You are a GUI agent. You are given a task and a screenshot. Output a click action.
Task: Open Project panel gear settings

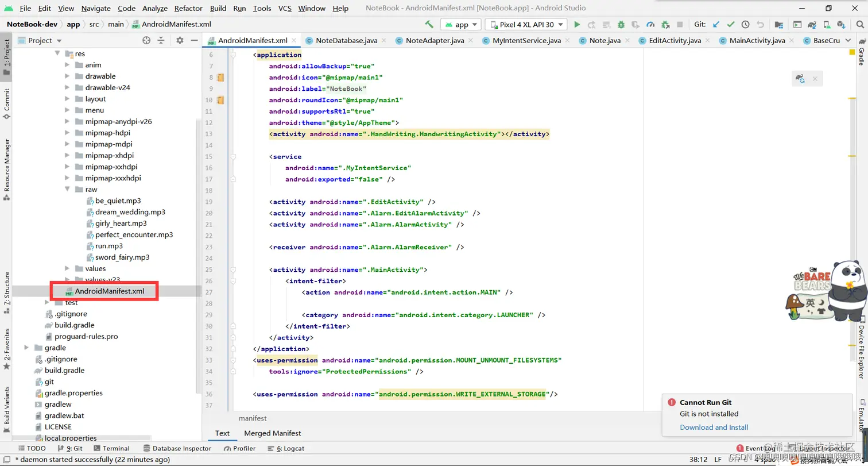(x=180, y=40)
